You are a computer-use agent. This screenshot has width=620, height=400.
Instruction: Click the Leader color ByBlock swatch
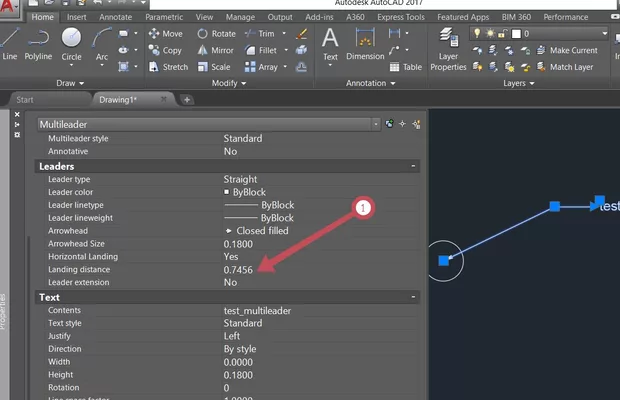tap(229, 191)
